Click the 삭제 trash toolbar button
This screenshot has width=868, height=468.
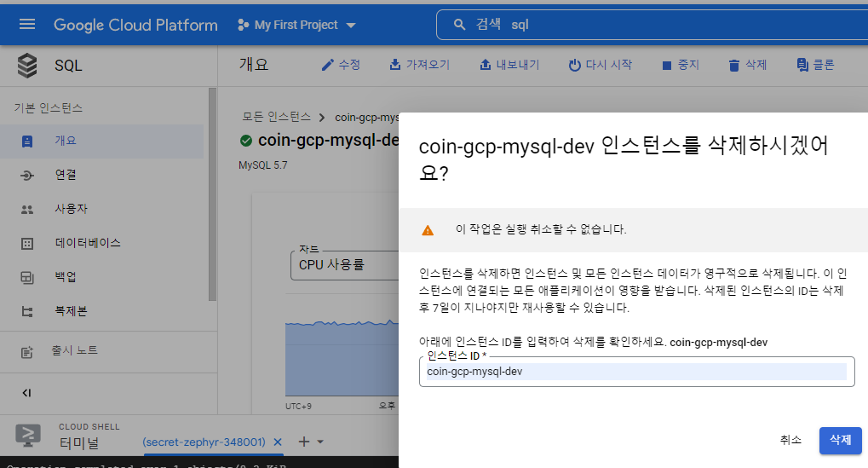pos(748,65)
